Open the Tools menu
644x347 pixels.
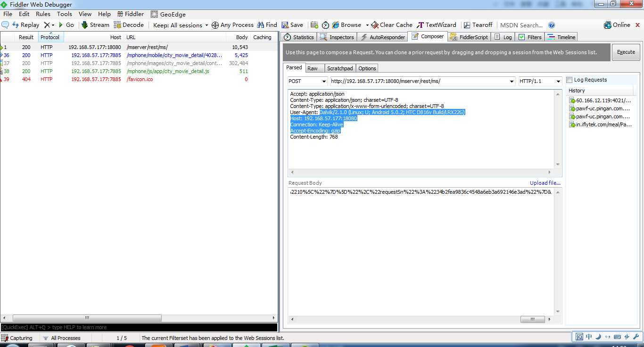[x=65, y=14]
